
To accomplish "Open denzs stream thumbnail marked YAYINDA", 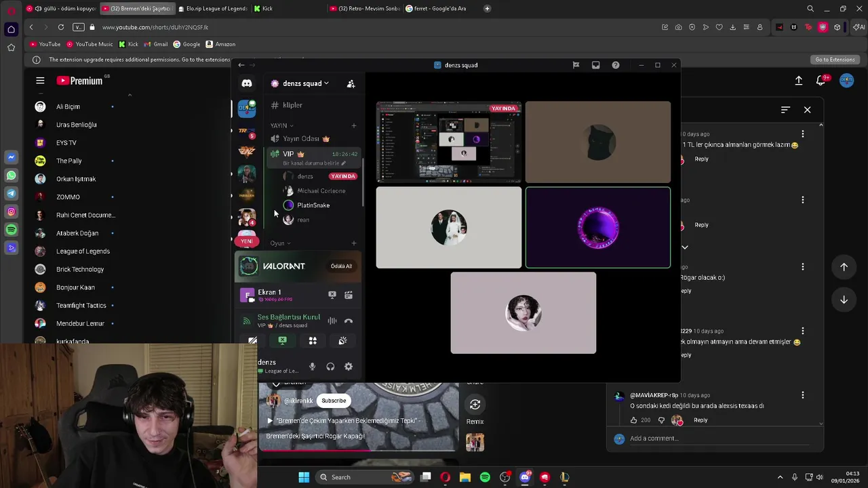I will pyautogui.click(x=449, y=142).
